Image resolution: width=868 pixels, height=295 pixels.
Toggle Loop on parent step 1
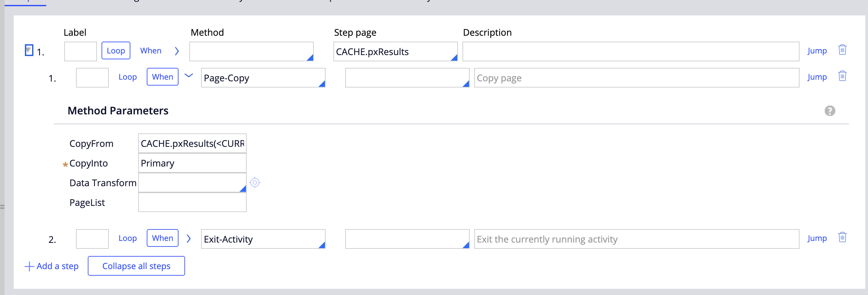pos(116,51)
